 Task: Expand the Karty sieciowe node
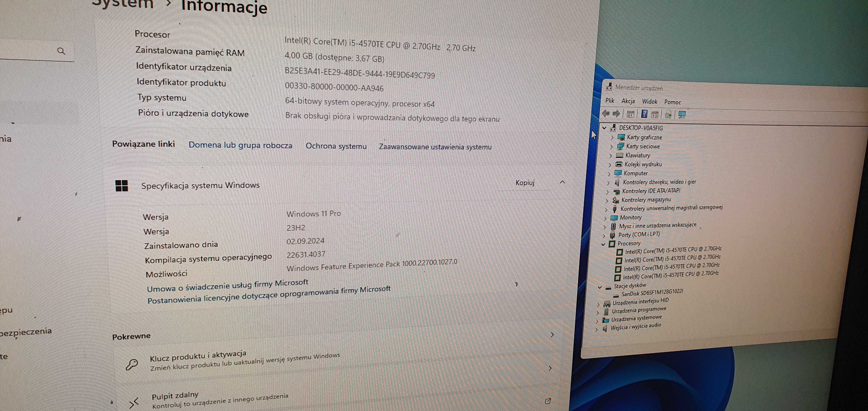tap(611, 147)
